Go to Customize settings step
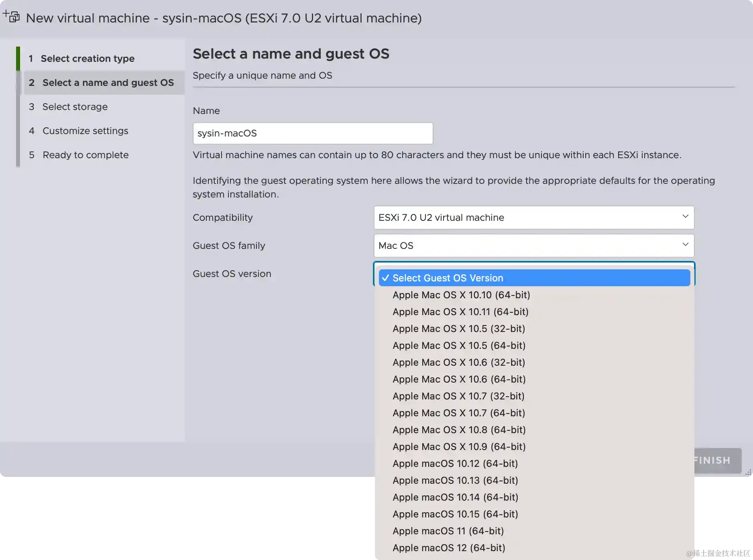The width and height of the screenshot is (753, 560). coord(85,130)
